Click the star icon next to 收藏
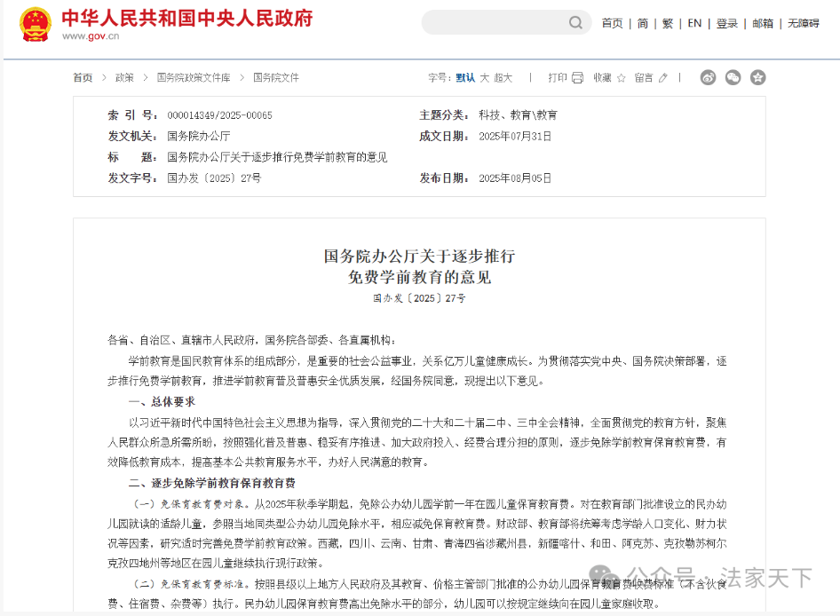This screenshot has height=616, width=840. point(621,78)
